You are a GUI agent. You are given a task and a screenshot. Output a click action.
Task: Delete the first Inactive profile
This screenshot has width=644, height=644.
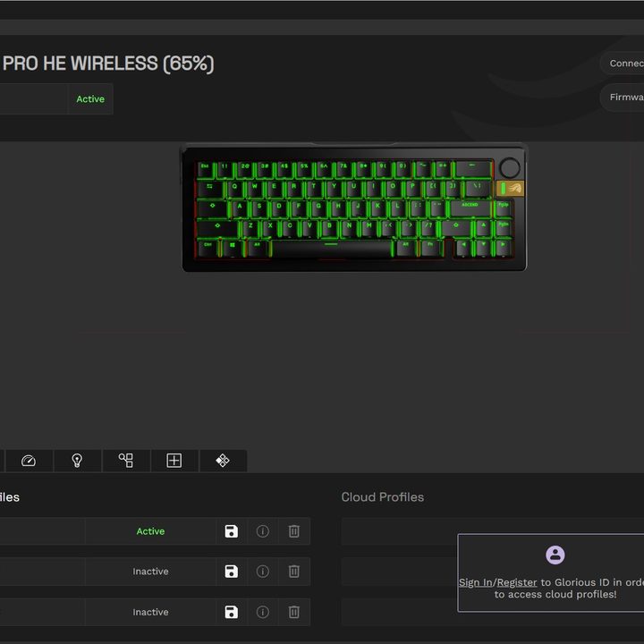pos(294,572)
